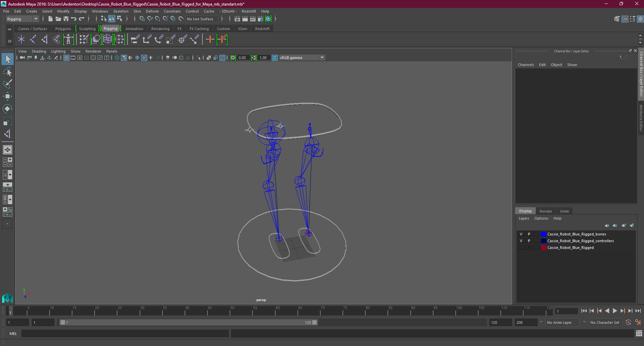The height and width of the screenshot is (346, 644).
Task: Toggle the viewport Grid display
Action: (66, 58)
